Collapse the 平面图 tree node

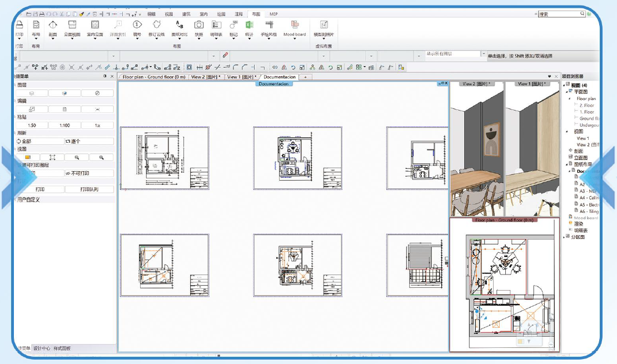568,92
